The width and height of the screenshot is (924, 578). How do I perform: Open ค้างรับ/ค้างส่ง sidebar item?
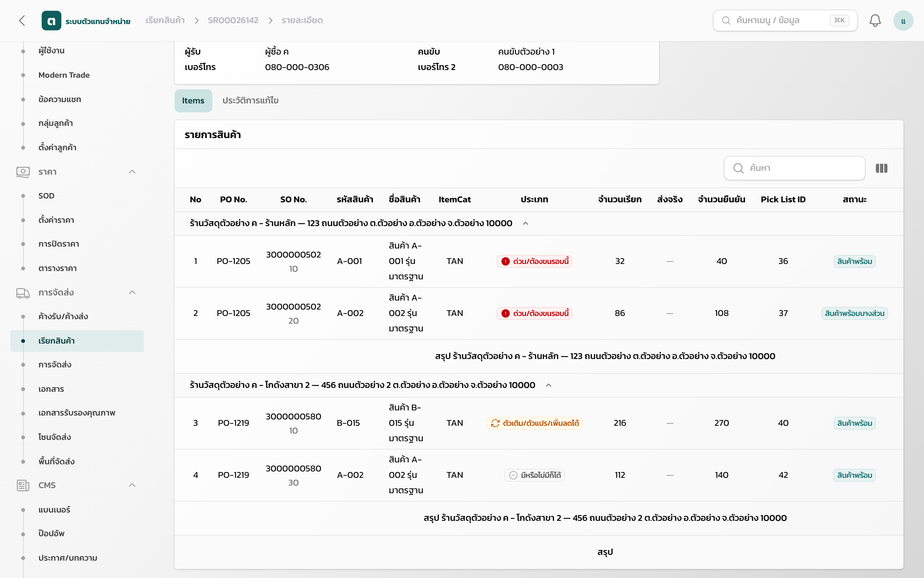click(x=63, y=317)
